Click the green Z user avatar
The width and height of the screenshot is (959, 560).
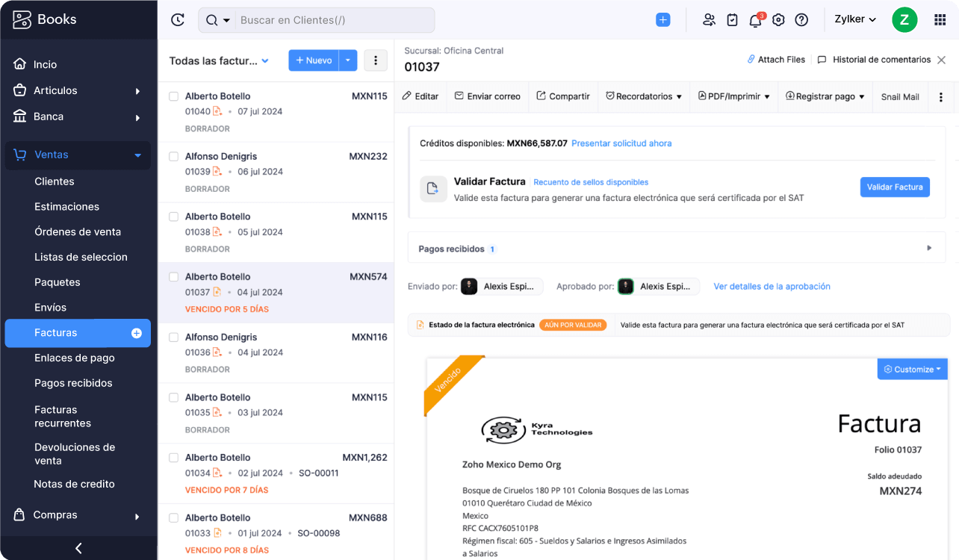click(x=904, y=20)
